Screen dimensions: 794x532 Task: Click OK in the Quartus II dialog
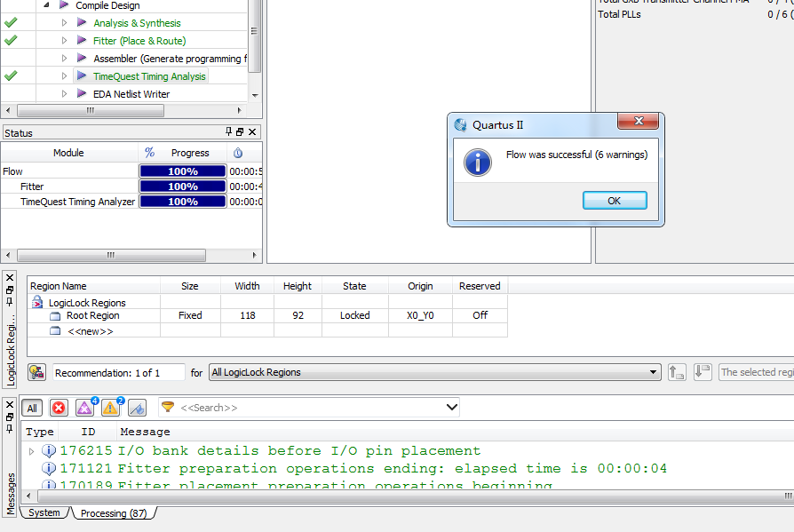tap(615, 201)
